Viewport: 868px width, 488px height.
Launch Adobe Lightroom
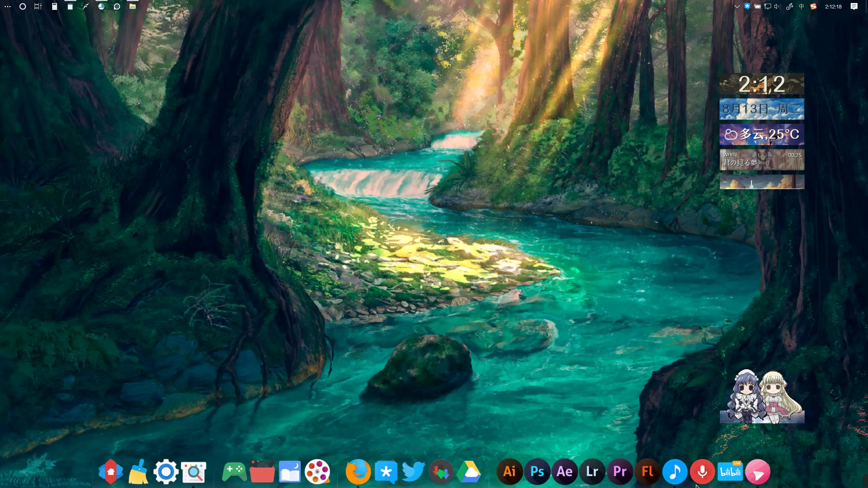click(x=592, y=471)
